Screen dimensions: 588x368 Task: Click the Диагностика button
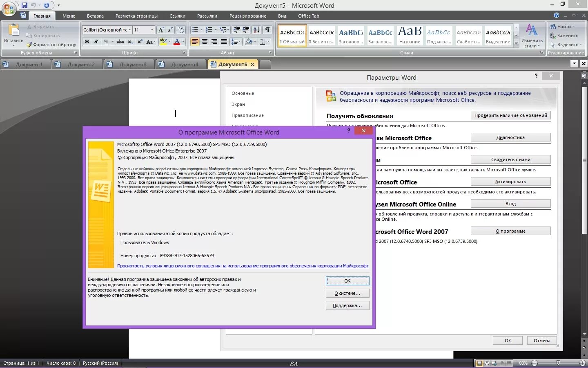(511, 137)
